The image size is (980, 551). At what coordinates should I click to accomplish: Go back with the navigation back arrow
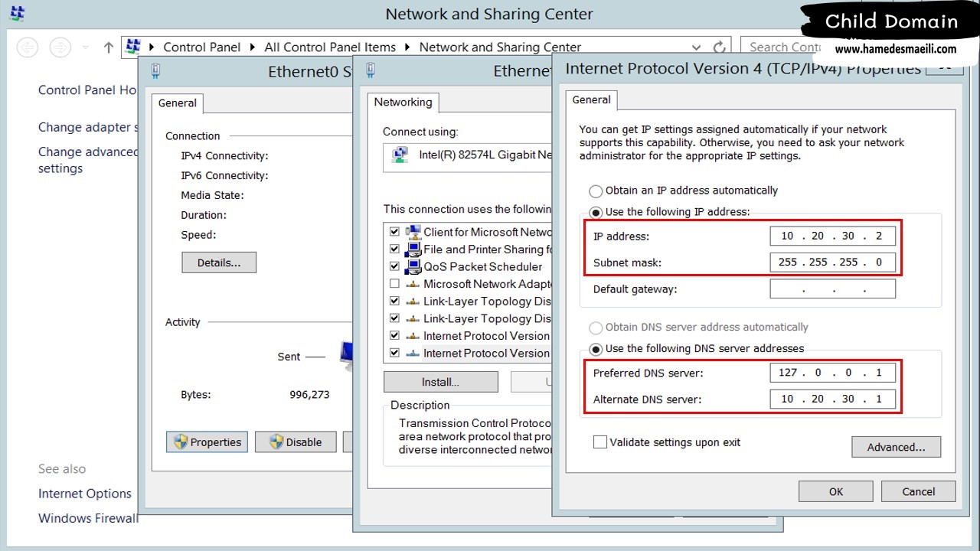tap(28, 47)
